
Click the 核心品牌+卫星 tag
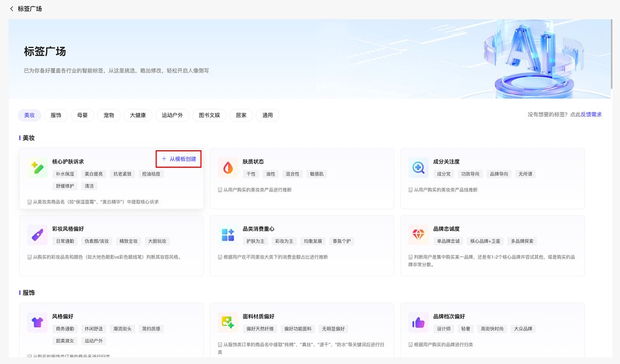click(486, 241)
